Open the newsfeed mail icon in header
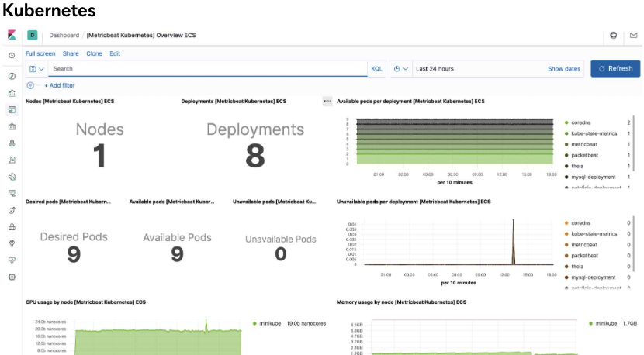Screen dimensions: 644x355 (633, 36)
